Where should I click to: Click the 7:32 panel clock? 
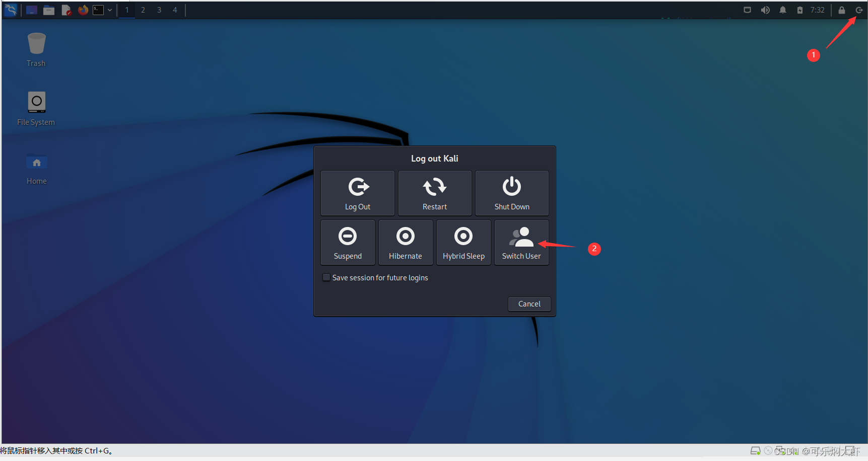[x=818, y=10]
